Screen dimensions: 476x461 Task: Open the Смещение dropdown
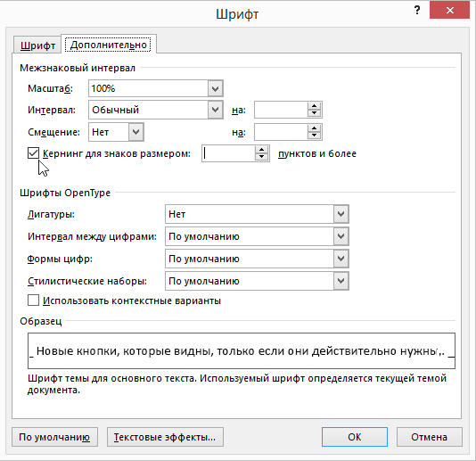[135, 132]
